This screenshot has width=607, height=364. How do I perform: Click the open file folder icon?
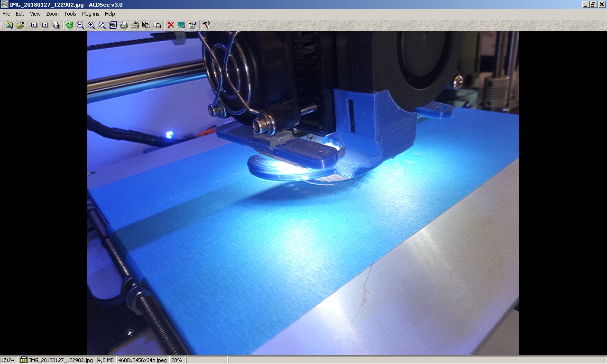point(20,25)
